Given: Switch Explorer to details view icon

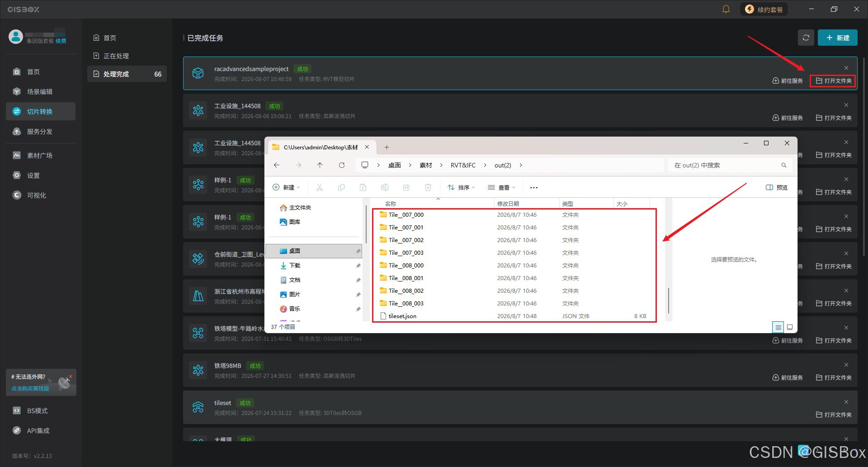Looking at the screenshot, I should [x=778, y=327].
